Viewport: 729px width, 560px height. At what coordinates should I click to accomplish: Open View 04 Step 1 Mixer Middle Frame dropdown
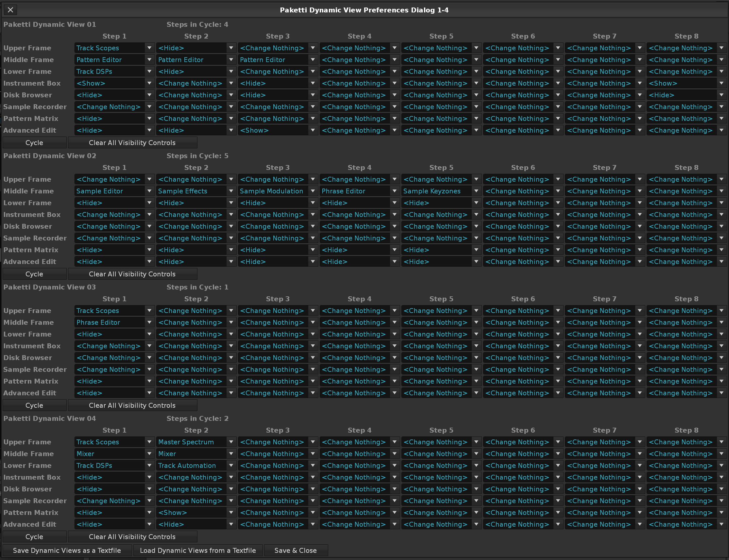(113, 454)
